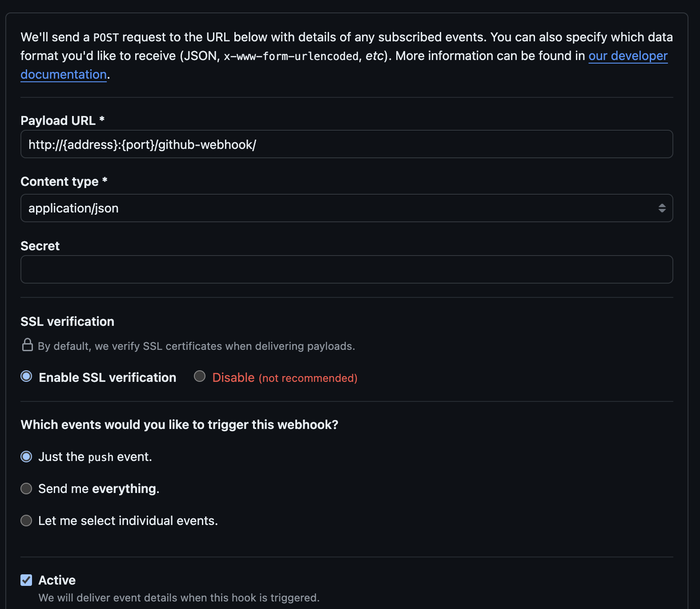Click the Disable (not recommended) label
This screenshot has height=609, width=700.
(x=285, y=377)
